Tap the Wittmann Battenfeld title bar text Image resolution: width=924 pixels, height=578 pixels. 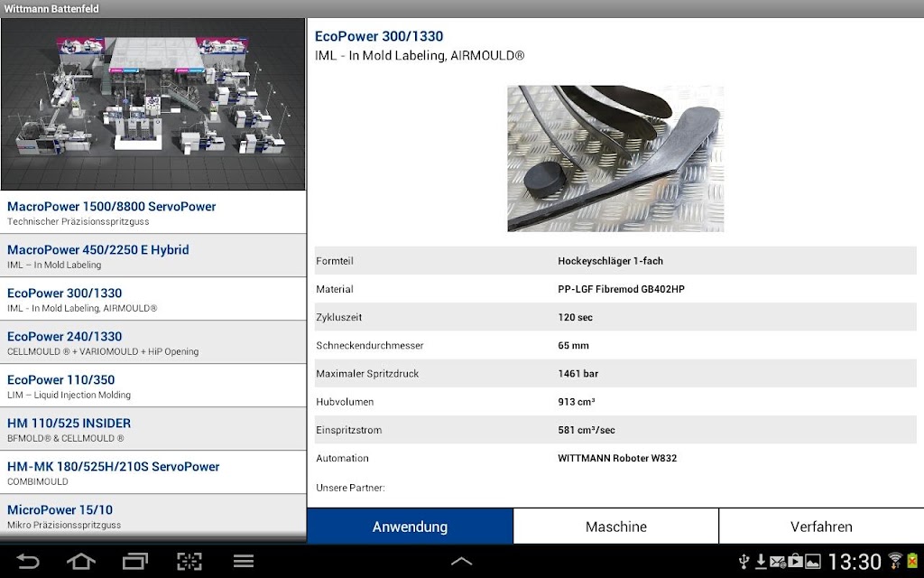point(51,9)
